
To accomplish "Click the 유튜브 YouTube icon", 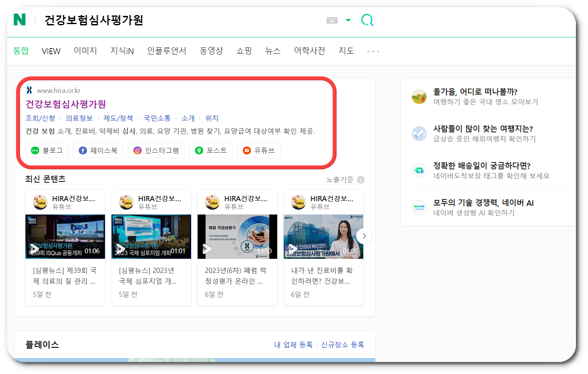I will pos(246,150).
